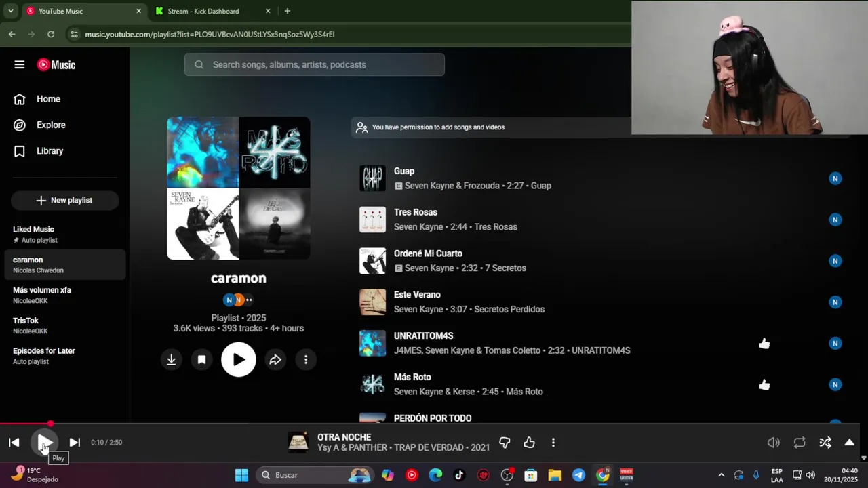This screenshot has width=868, height=488.
Task: Play the UNRATITOM4S thumbnail
Action: pos(372,343)
